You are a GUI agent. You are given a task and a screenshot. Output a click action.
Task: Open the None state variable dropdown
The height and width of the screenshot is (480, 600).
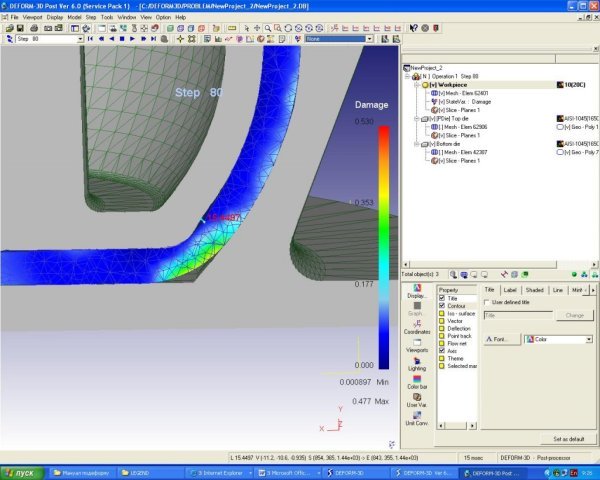click(x=370, y=39)
